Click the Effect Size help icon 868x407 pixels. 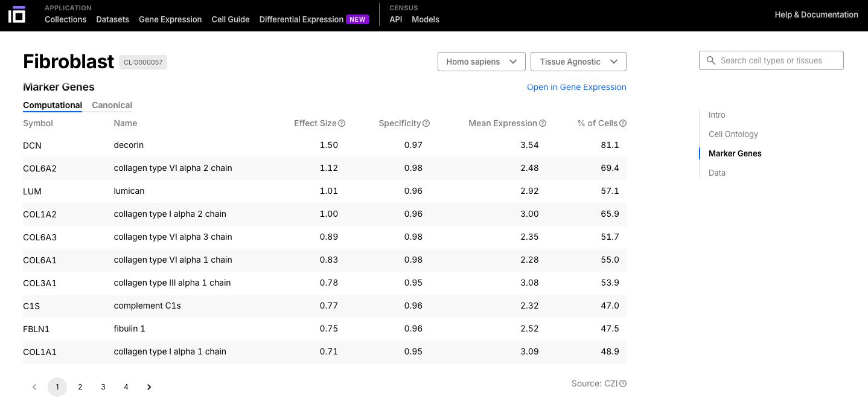[342, 123]
